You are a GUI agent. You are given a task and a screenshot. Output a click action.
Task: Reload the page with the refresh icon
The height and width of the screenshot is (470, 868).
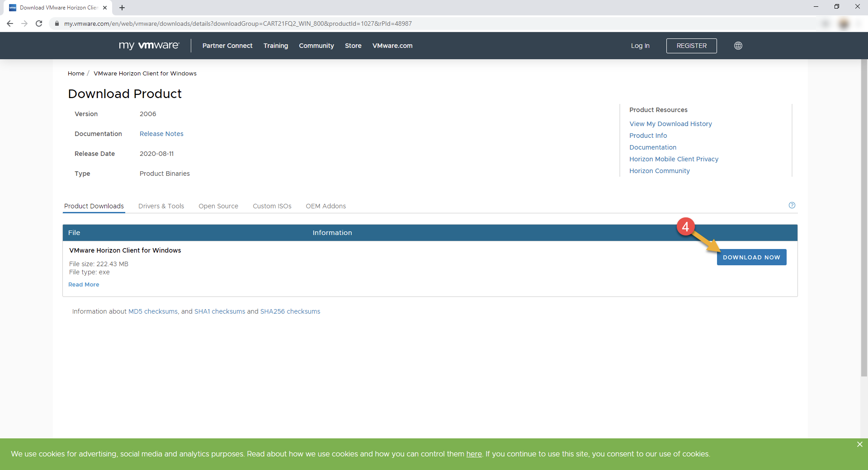point(39,23)
